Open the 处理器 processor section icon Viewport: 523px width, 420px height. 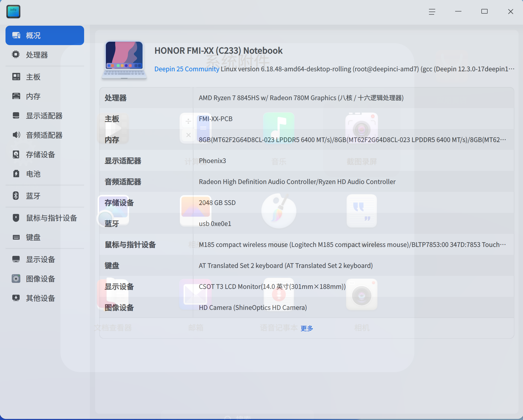(16, 55)
